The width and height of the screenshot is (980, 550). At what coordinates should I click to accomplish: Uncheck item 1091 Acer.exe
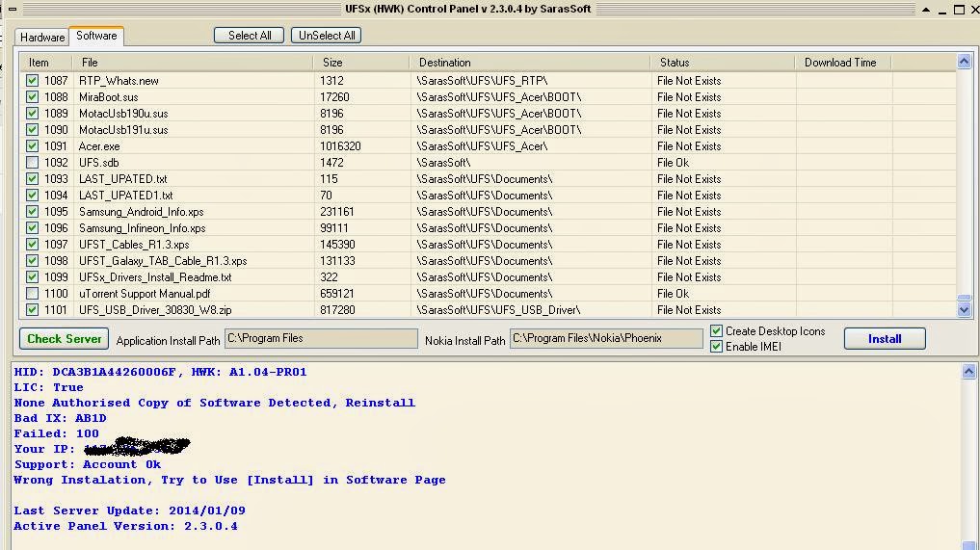click(x=32, y=146)
